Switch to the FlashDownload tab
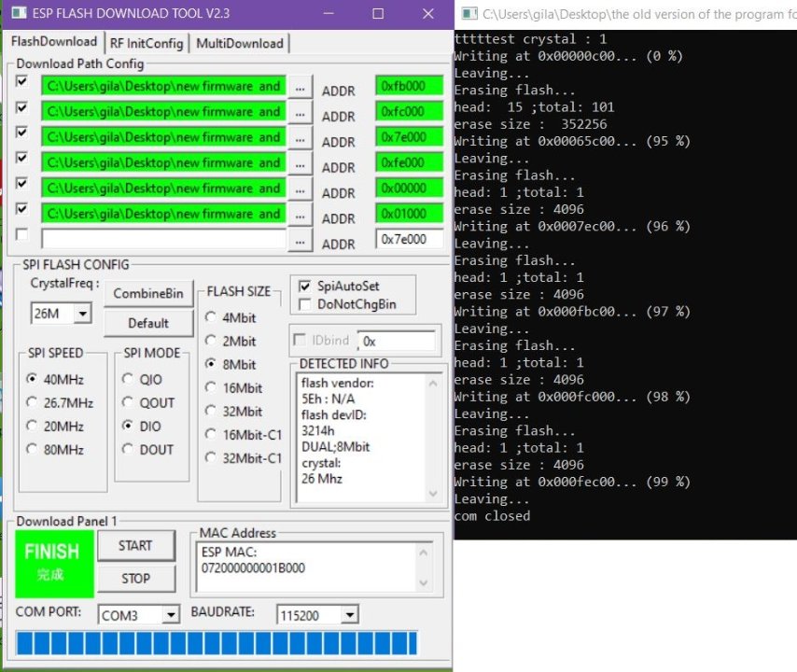 pyautogui.click(x=54, y=42)
